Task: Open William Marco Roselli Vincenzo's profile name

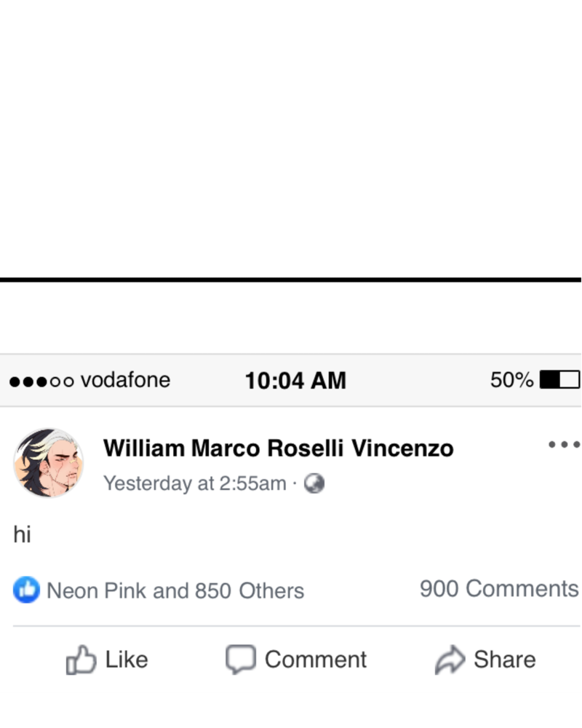Action: (278, 448)
